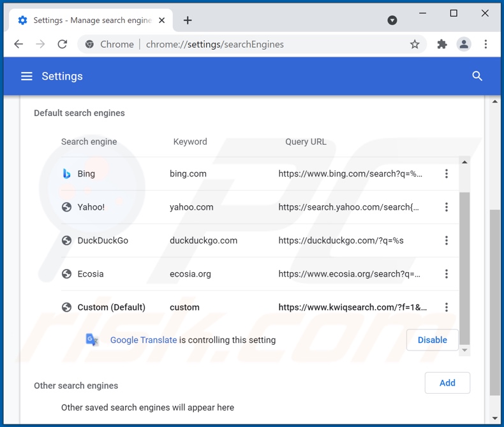504x427 pixels.
Task: Click the search engines list scrollbar
Action: pyautogui.click(x=464, y=268)
